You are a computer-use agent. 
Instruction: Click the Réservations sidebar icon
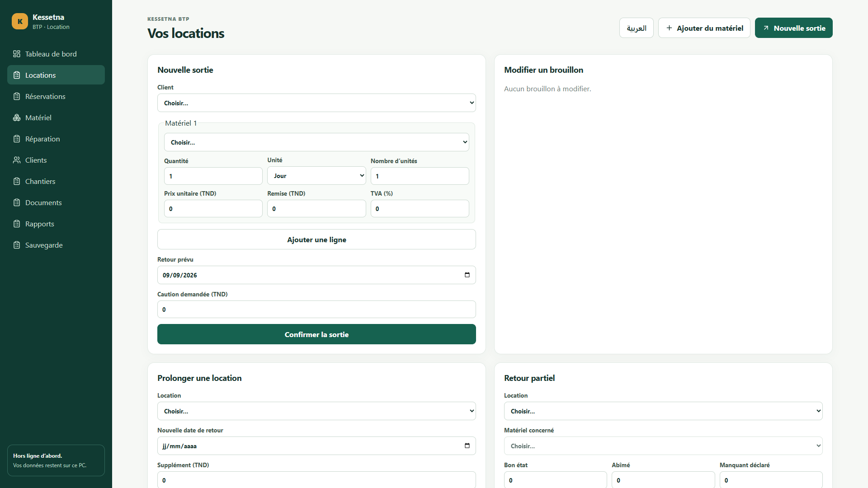17,96
